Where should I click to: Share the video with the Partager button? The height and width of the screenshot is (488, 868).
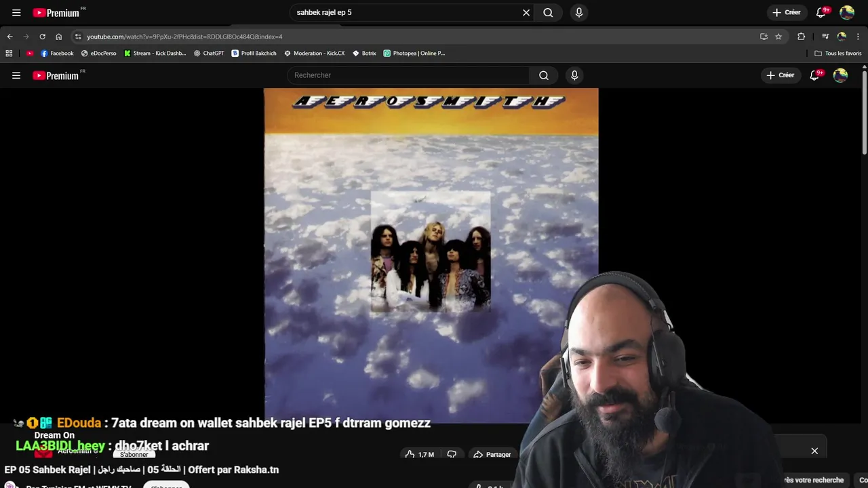pyautogui.click(x=492, y=454)
